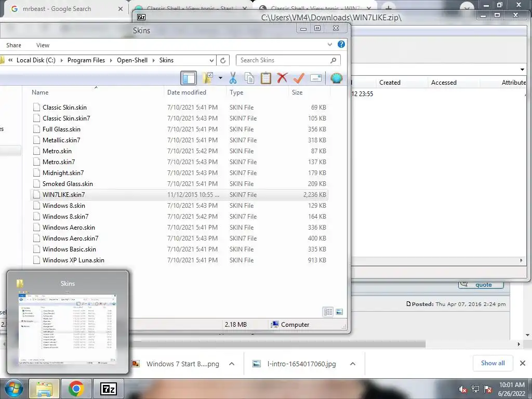Select Windows XP Luna.skin file
Viewport: 532px width, 399px height.
pyautogui.click(x=179, y=260)
